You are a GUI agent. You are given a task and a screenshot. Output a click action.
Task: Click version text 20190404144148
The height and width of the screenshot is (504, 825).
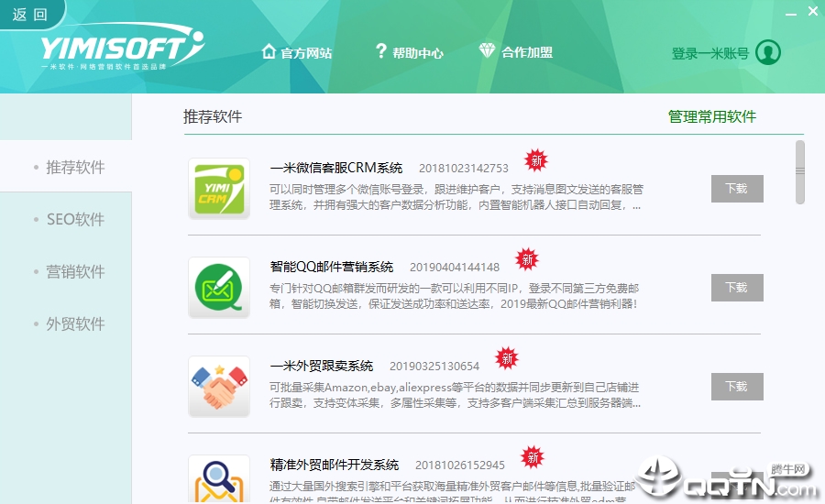click(455, 268)
